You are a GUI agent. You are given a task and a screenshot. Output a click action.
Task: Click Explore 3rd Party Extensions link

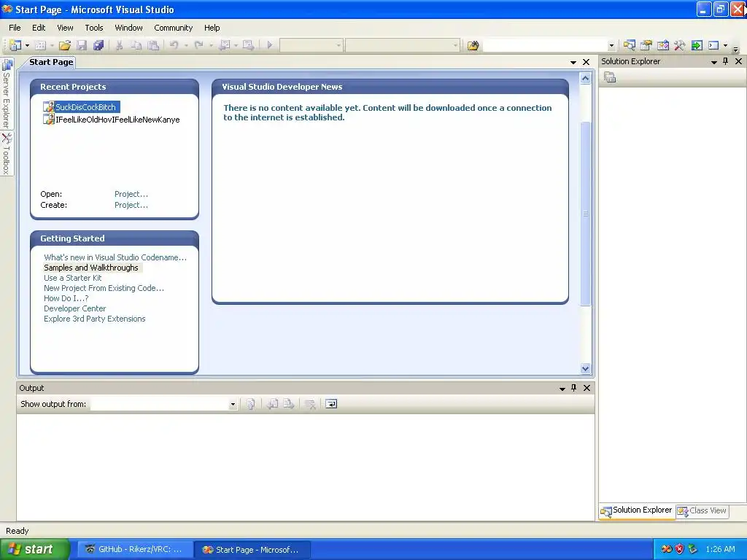tap(95, 319)
